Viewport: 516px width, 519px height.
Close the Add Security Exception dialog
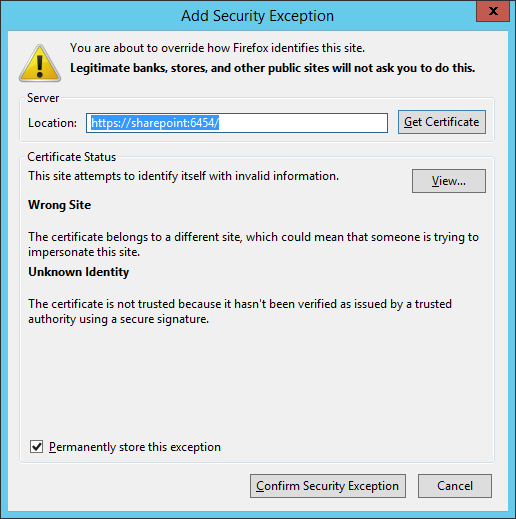pos(493,11)
